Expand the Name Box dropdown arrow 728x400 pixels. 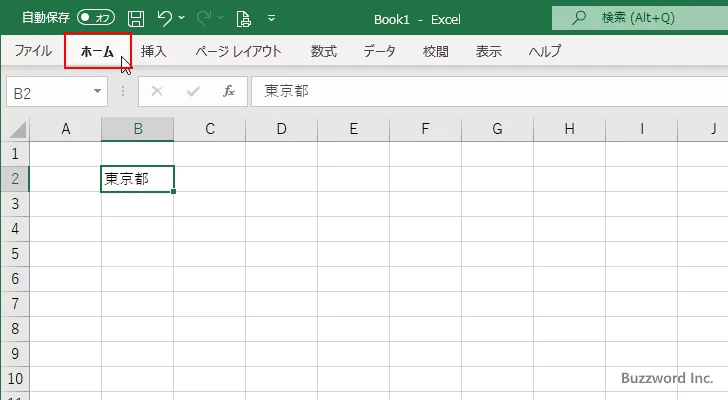click(98, 91)
